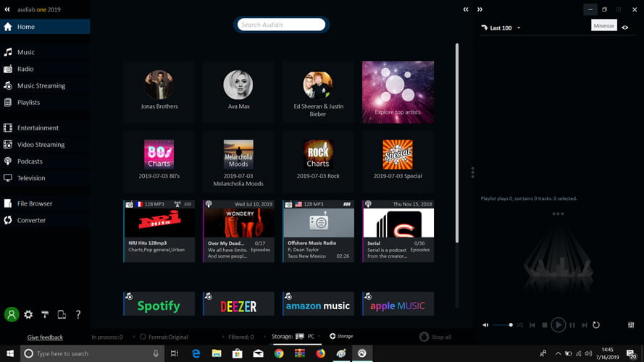Click the volume slider in player
This screenshot has height=362, width=644.
[503, 325]
